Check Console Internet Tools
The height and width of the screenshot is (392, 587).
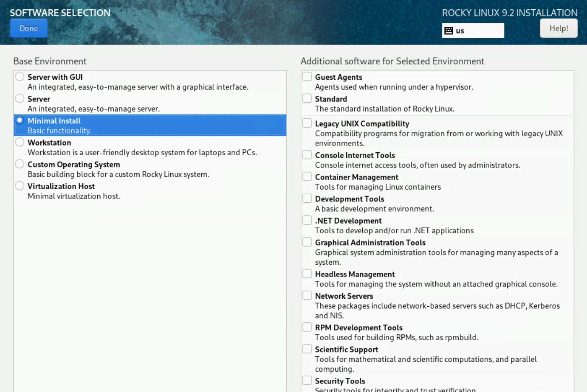click(307, 154)
